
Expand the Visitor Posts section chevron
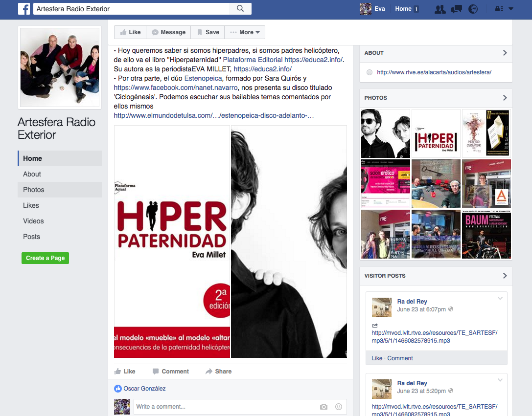(505, 276)
